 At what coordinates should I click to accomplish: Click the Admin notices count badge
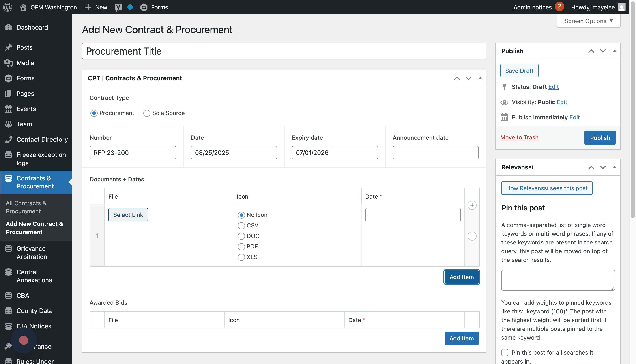pos(559,6)
